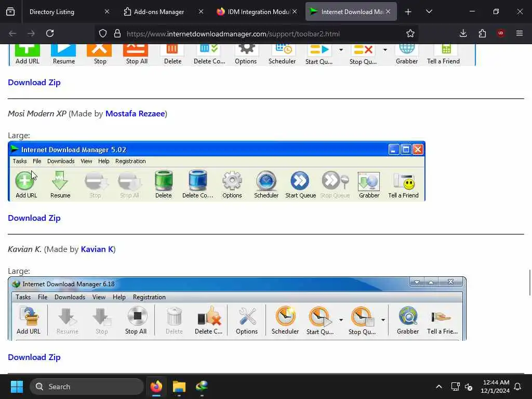This screenshot has height=399, width=532.
Task: Open the Firefox downloads panel
Action: tap(463, 33)
